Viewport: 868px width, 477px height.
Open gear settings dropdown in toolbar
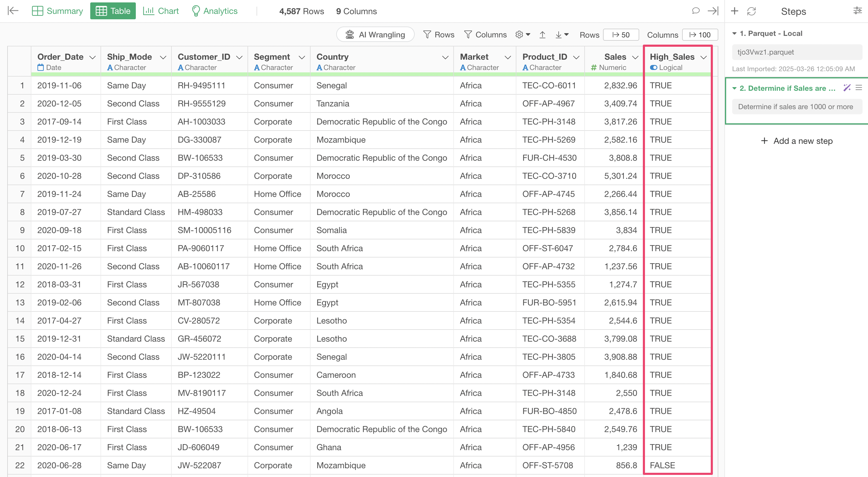point(523,35)
